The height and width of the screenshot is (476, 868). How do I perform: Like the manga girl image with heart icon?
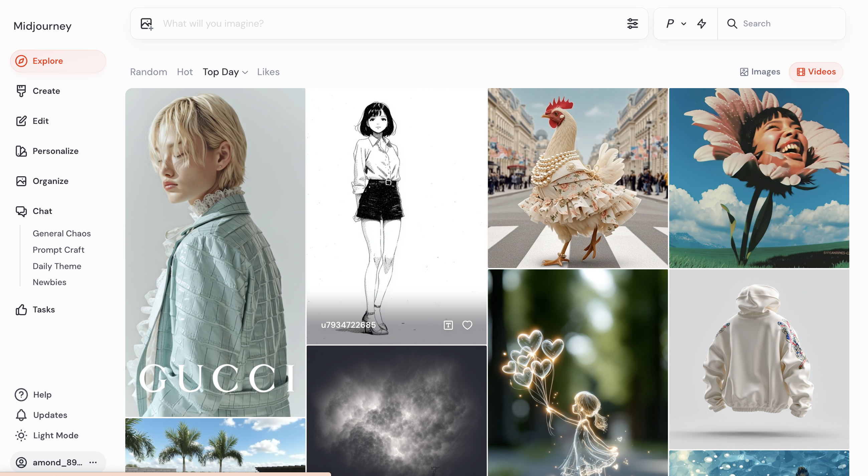pyautogui.click(x=467, y=325)
